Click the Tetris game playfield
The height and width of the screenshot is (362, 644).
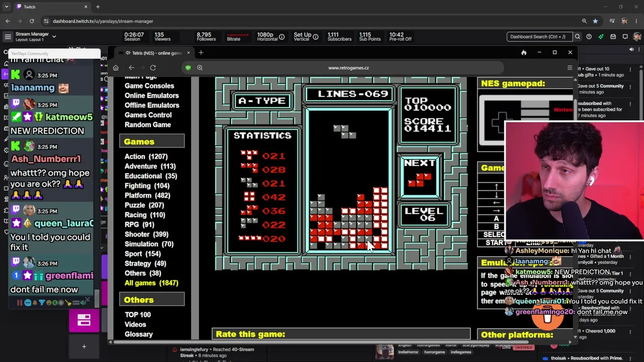pyautogui.click(x=349, y=180)
